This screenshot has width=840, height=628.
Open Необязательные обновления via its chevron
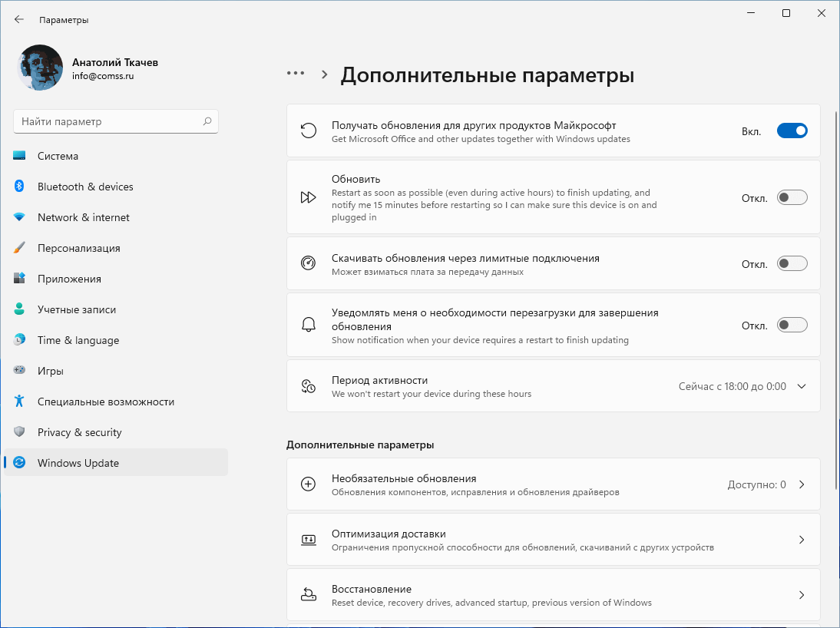(x=802, y=484)
